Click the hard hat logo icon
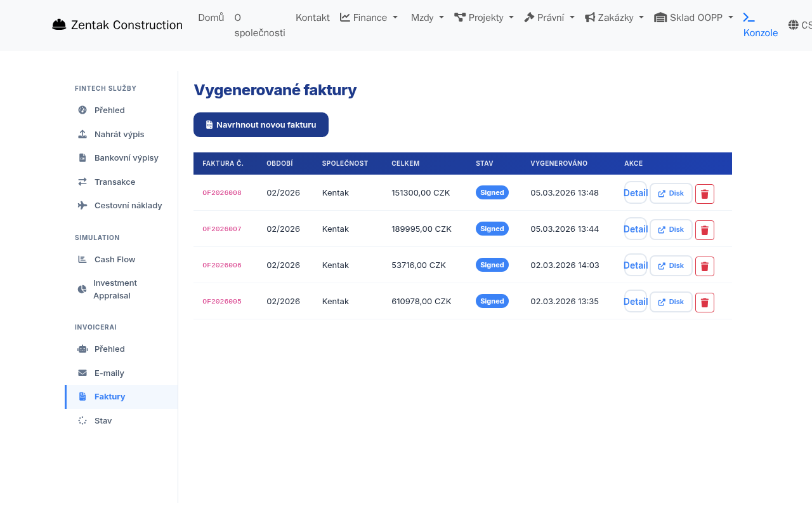This screenshot has height=508, width=812. 59,23
